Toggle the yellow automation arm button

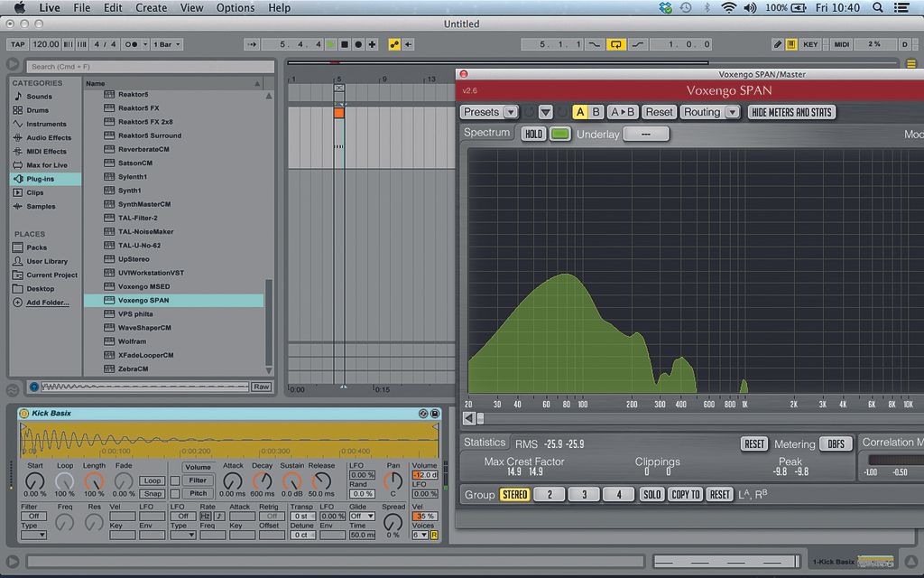click(x=394, y=44)
